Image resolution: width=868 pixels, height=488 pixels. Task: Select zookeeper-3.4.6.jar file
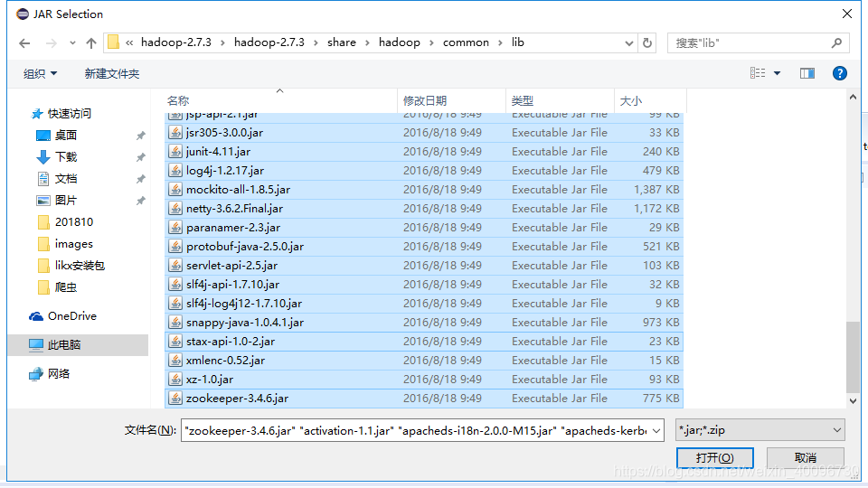pyautogui.click(x=424, y=399)
